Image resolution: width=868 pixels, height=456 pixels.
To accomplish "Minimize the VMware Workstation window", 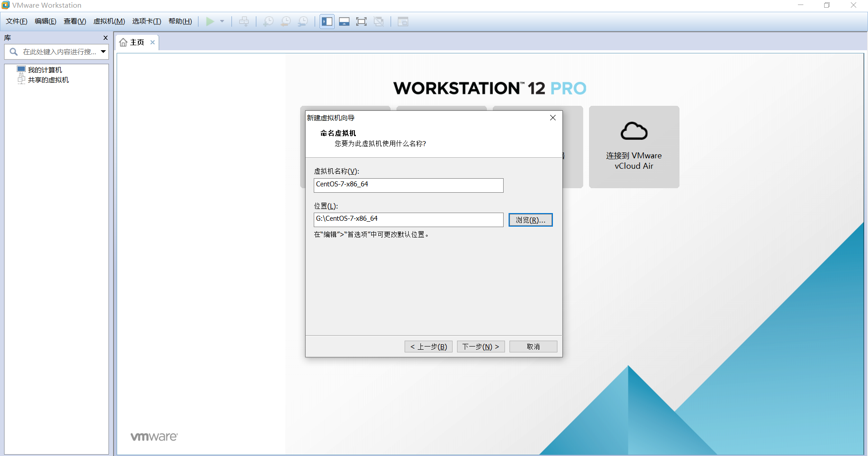I will tap(801, 5).
